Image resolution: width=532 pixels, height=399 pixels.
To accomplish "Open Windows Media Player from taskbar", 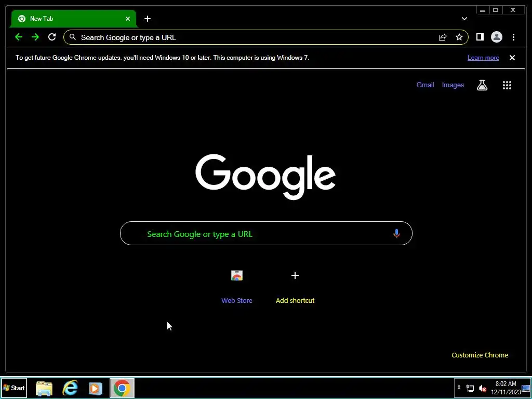I will pyautogui.click(x=96, y=388).
